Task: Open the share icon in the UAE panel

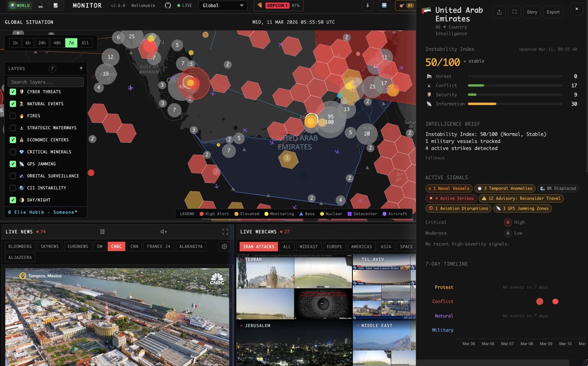Action: pos(500,12)
